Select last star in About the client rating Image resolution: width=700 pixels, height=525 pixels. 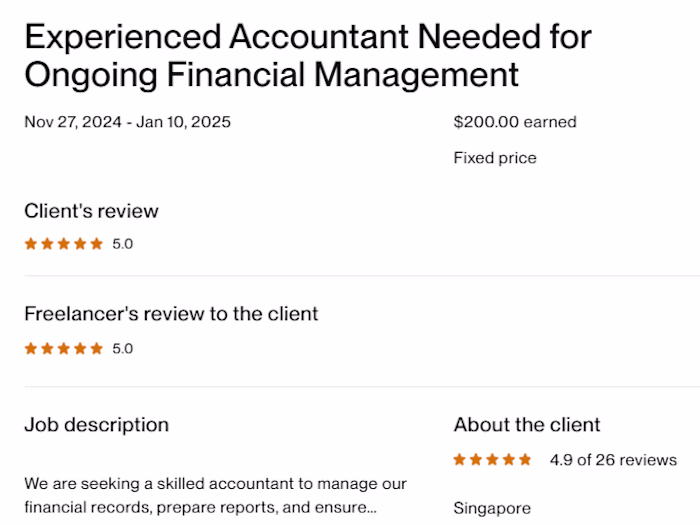526,460
